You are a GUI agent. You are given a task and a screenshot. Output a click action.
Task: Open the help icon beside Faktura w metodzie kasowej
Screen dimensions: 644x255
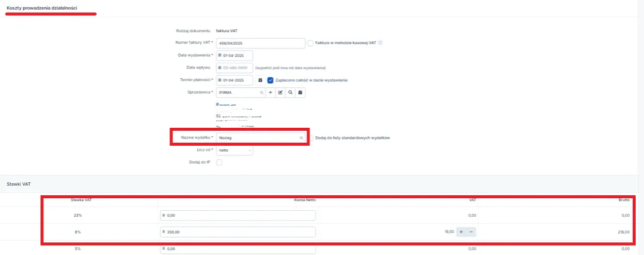click(x=380, y=42)
